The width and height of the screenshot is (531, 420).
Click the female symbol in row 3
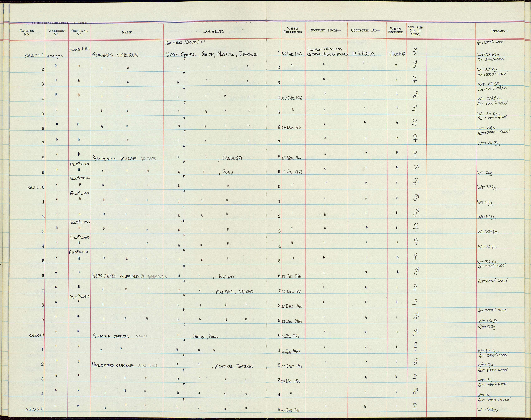point(415,79)
